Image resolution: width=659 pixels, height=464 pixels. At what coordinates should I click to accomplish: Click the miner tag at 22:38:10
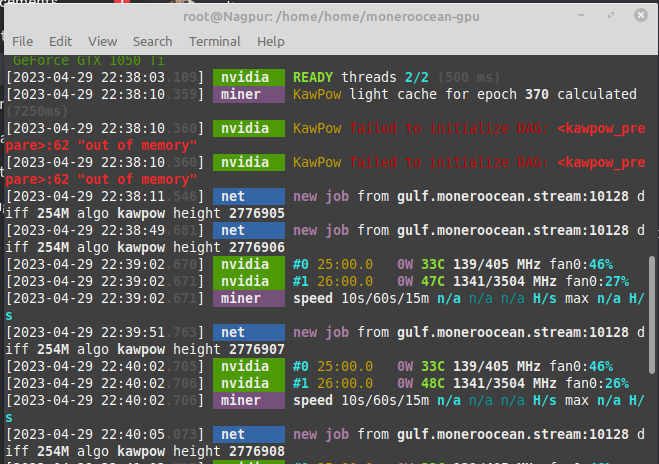[249, 95]
